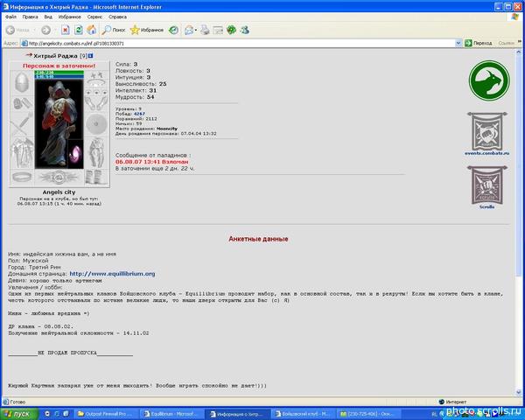Image resolution: width=525 pixels, height=420 pixels.
Task: Click the boots equipment slot
Action: (x=96, y=177)
